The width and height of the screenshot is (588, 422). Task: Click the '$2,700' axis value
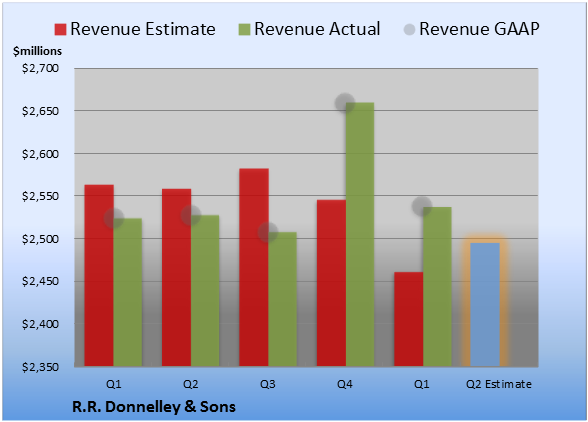tap(40, 68)
